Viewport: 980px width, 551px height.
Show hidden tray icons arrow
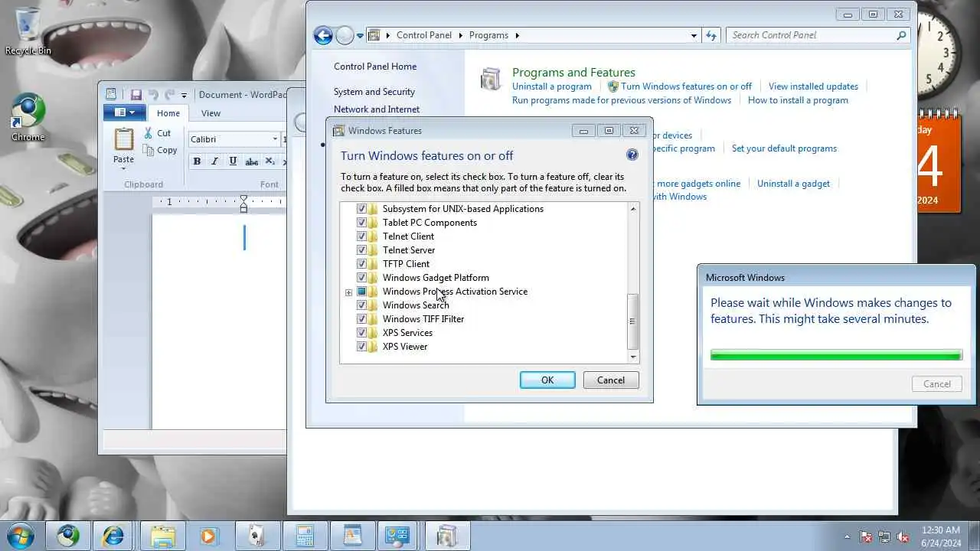[846, 537]
